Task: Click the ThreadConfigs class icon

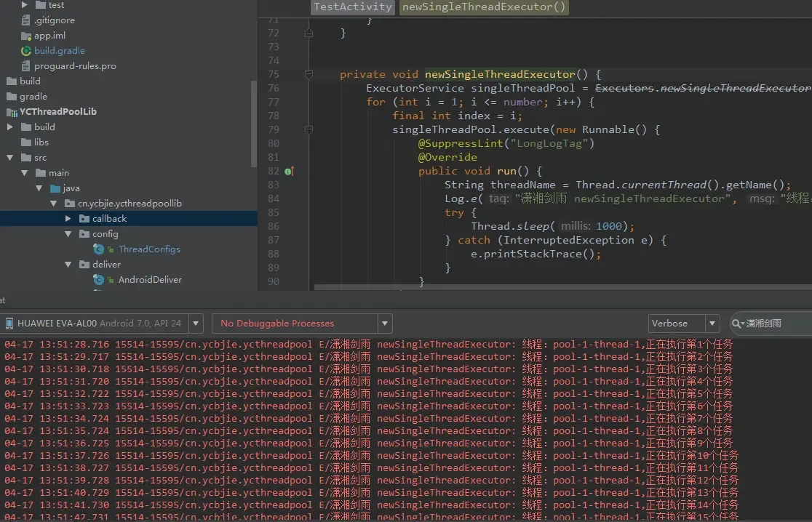Action: tap(99, 249)
